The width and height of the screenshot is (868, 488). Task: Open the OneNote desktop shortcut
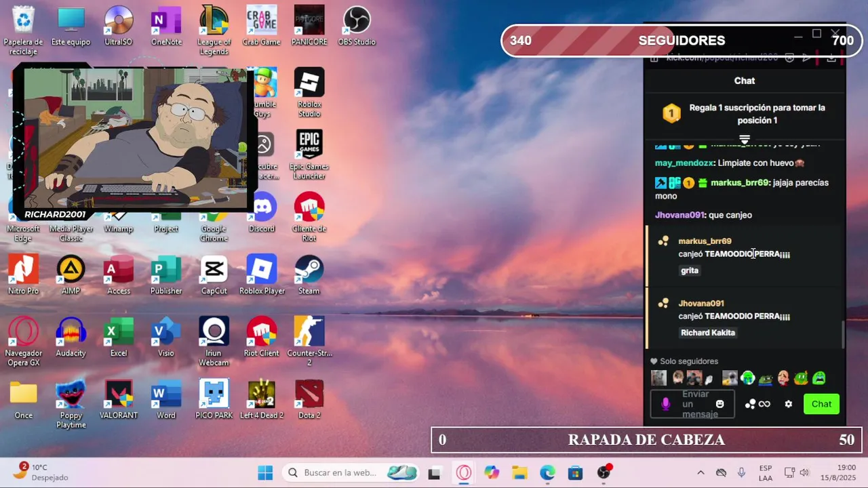tap(166, 26)
